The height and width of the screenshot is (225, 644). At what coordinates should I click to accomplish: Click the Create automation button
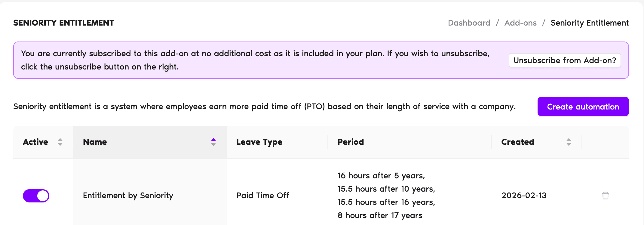pos(583,106)
